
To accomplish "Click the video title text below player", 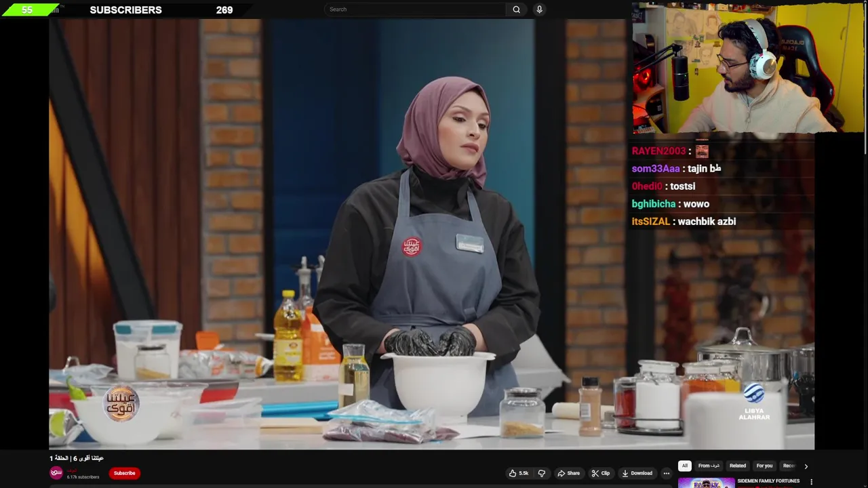I will coord(77,458).
